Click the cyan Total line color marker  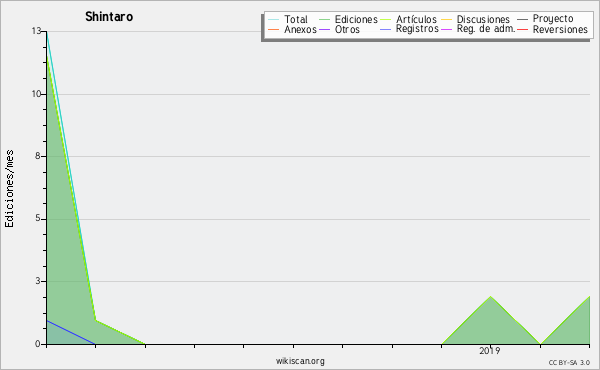point(274,20)
